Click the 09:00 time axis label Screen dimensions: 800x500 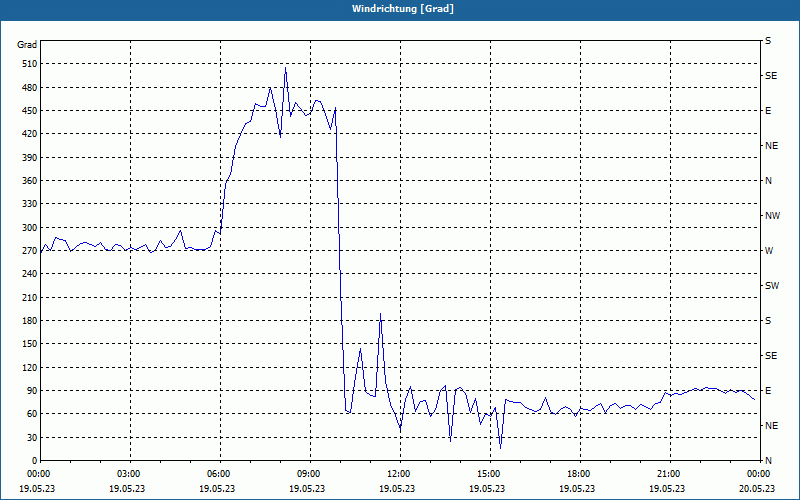click(310, 474)
